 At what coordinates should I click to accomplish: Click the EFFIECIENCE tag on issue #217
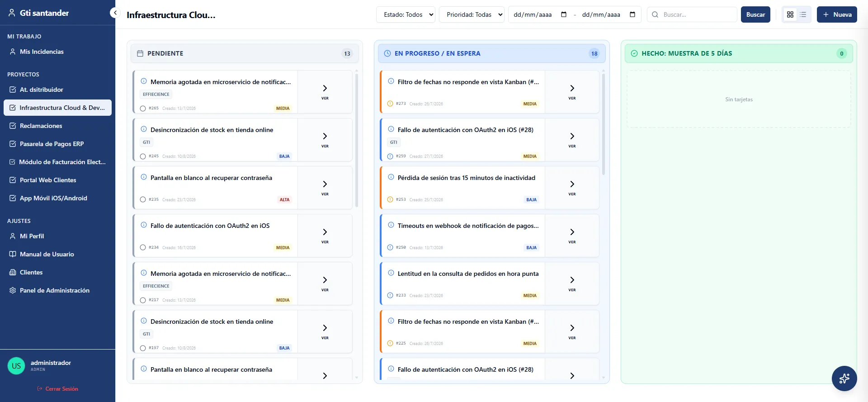click(x=156, y=286)
